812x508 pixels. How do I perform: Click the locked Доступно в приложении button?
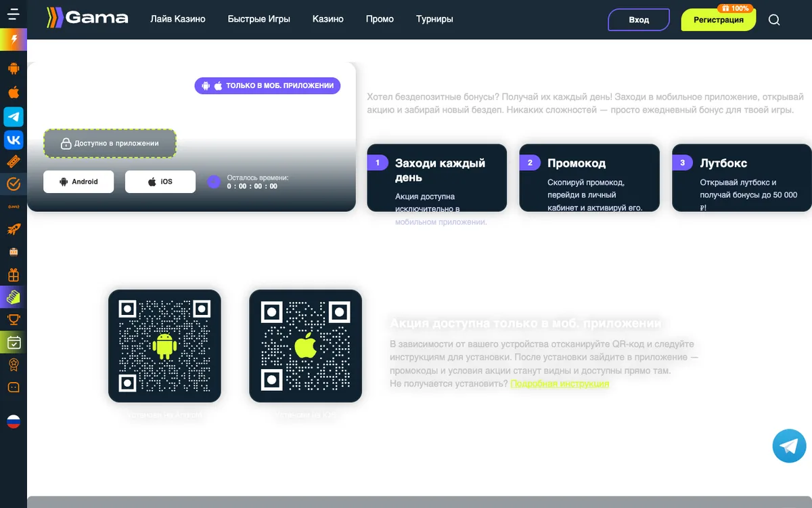[x=110, y=144]
